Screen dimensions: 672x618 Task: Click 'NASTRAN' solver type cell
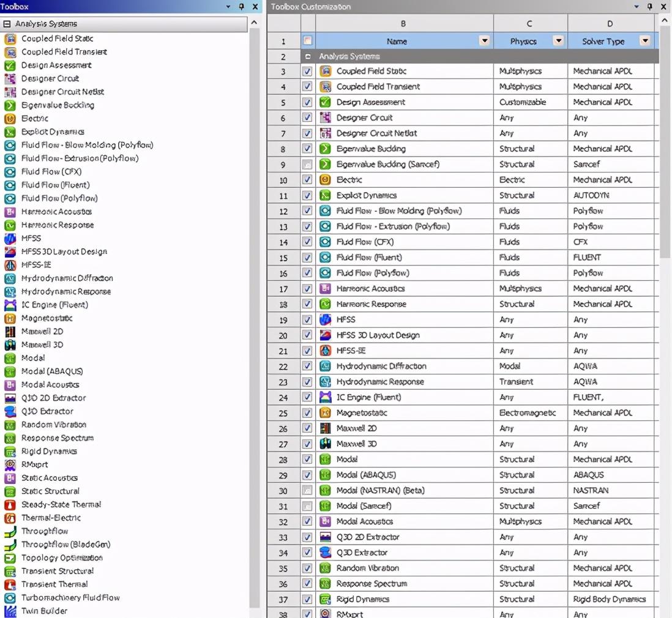coord(611,490)
